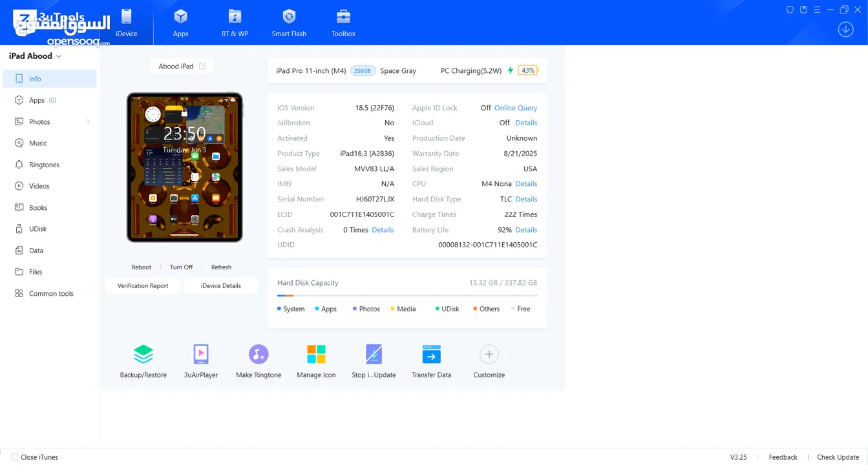Click the Apps legend color swatch
The width and height of the screenshot is (868, 465).
(317, 309)
